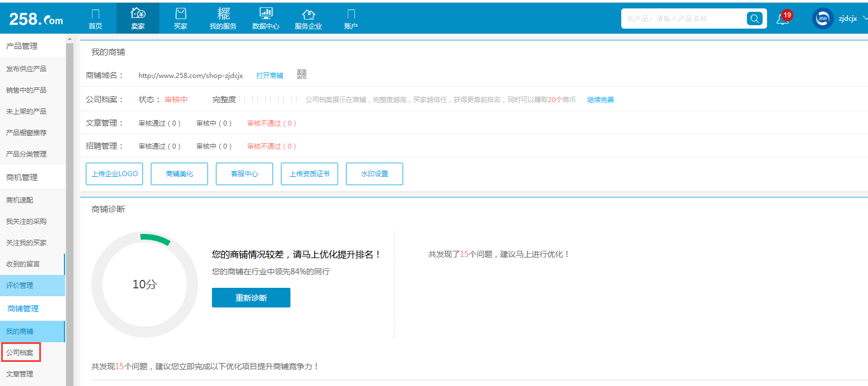
Task: Open the notification bell
Action: tap(782, 19)
